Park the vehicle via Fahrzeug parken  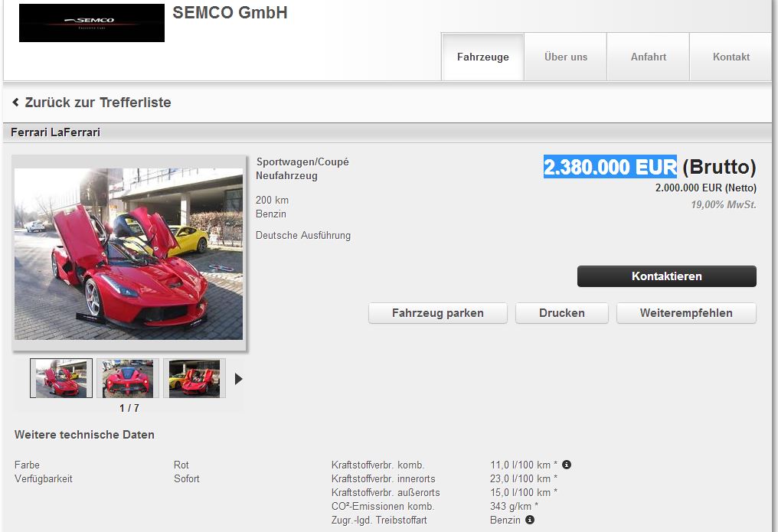point(438,313)
